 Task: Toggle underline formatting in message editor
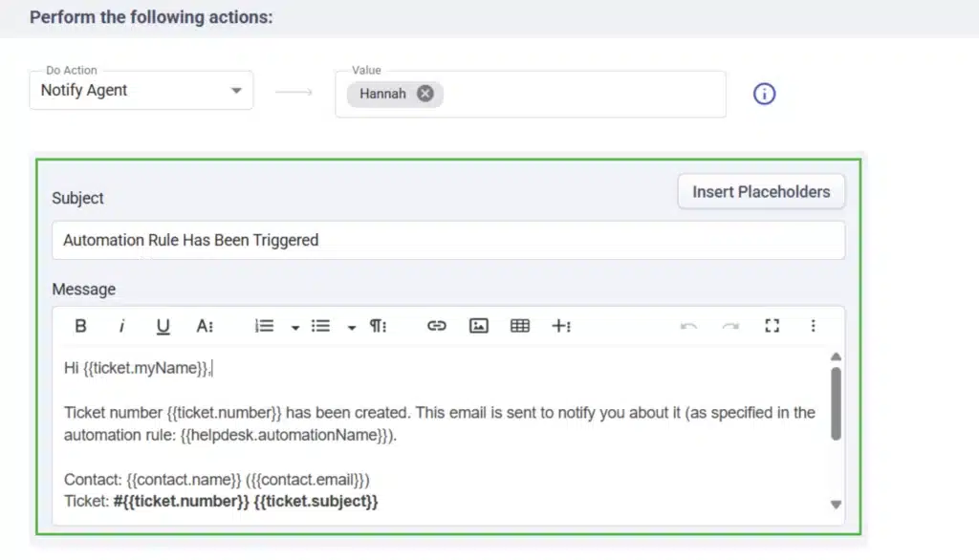point(163,326)
